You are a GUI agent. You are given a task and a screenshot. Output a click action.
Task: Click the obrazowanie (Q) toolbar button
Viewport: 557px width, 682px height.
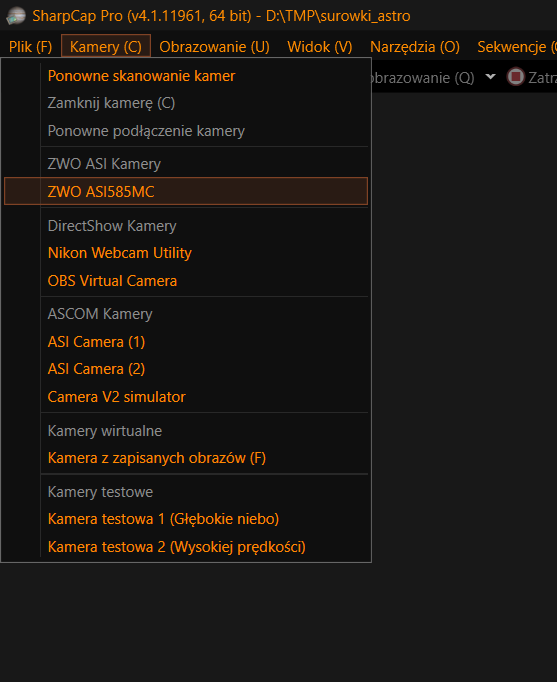point(423,77)
